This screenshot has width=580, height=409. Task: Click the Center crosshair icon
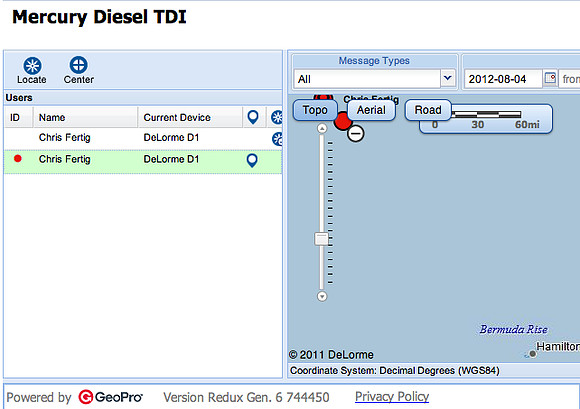point(78,65)
